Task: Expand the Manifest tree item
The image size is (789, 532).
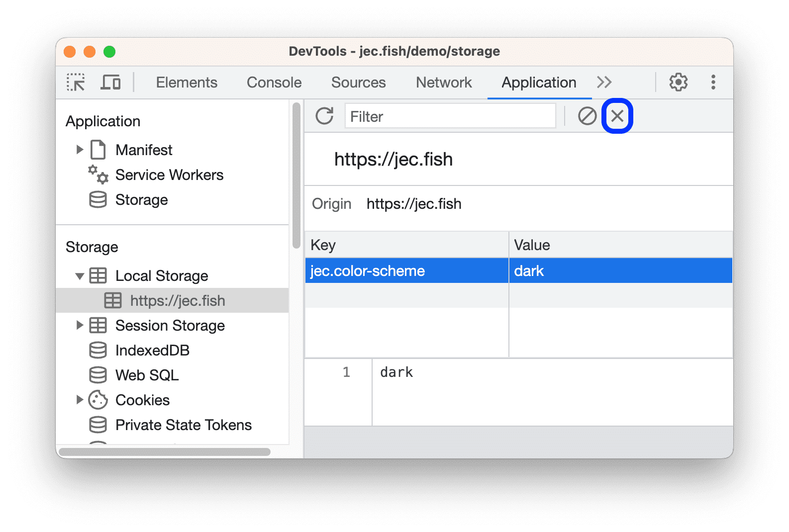Action: [80, 150]
